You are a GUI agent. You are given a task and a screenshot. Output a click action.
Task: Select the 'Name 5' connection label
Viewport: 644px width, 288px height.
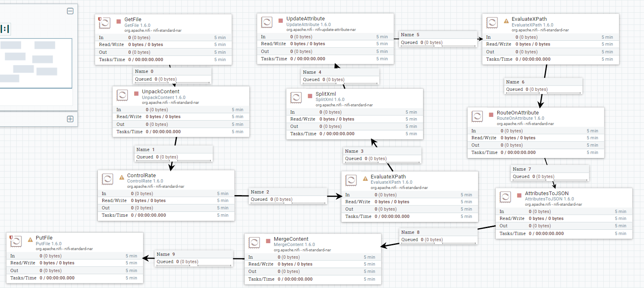click(x=410, y=35)
